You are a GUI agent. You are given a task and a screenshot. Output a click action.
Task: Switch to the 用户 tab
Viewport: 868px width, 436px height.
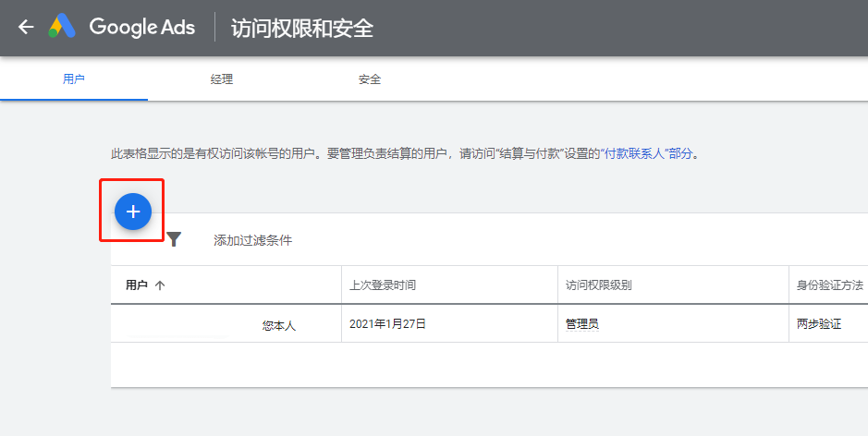(x=74, y=79)
